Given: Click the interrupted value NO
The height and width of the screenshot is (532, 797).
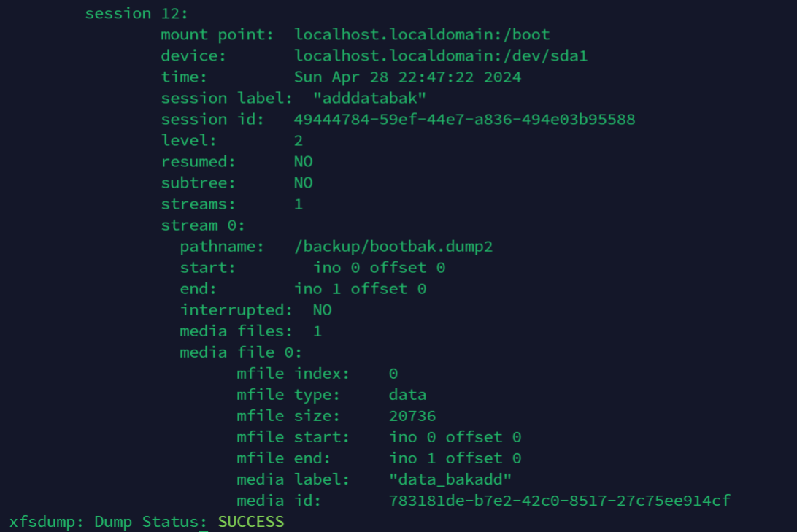Looking at the screenshot, I should [323, 310].
